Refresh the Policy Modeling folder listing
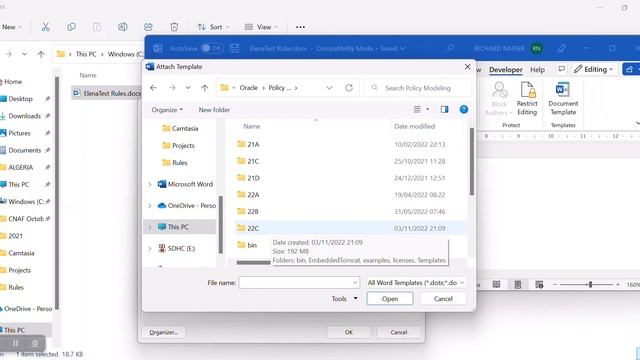This screenshot has height=360, width=640. tap(349, 88)
